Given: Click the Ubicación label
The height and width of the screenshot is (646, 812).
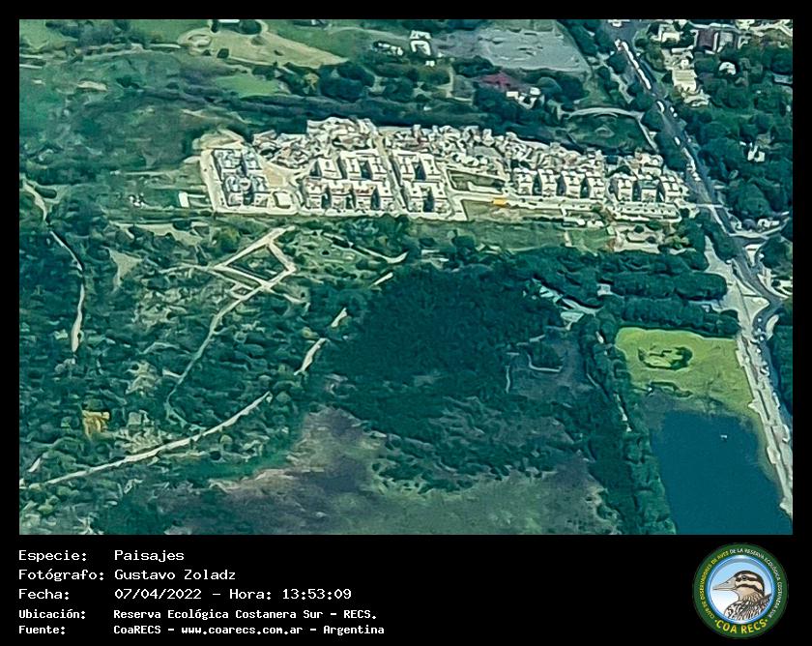Looking at the screenshot, I should (x=51, y=614).
